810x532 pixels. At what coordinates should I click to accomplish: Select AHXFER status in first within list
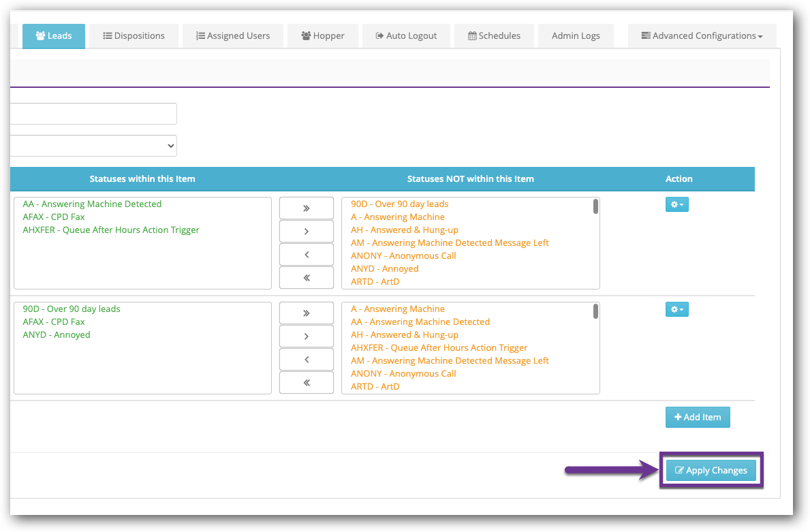pyautogui.click(x=111, y=230)
